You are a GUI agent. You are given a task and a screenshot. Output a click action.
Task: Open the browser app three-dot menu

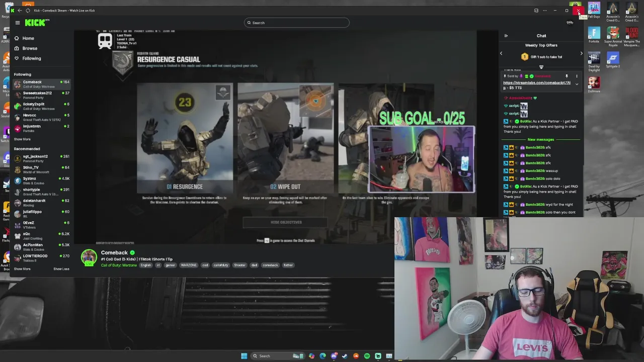tap(544, 11)
